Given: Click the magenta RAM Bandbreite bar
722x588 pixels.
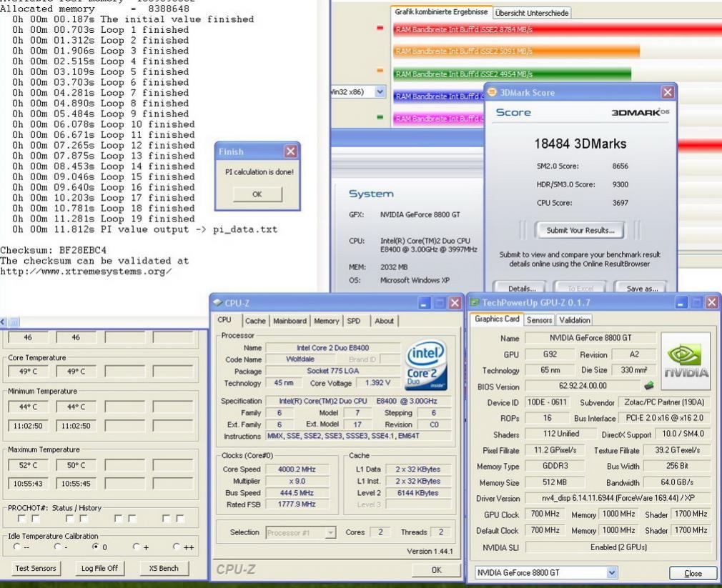Looking at the screenshot, I should pyautogui.click(x=439, y=119).
